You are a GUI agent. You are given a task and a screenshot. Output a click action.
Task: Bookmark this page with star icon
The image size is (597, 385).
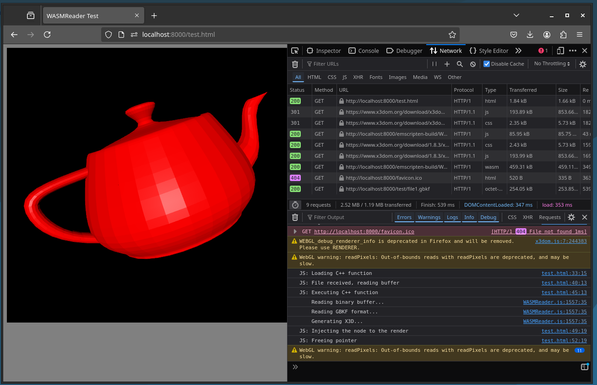[452, 35]
